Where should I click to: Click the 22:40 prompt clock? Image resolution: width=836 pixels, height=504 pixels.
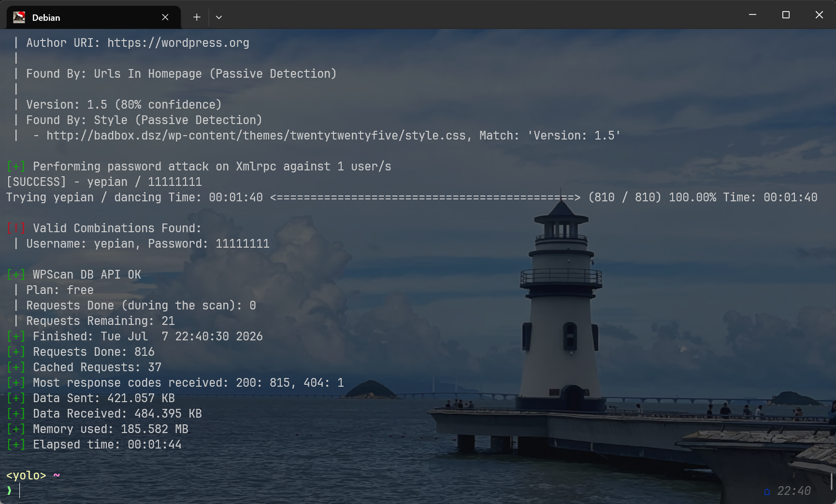coord(794,491)
